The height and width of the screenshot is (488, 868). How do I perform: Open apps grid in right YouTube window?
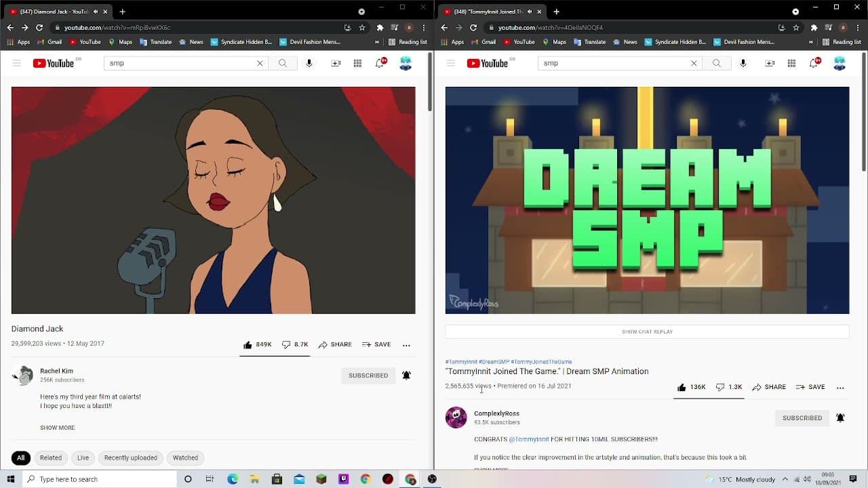(x=791, y=63)
